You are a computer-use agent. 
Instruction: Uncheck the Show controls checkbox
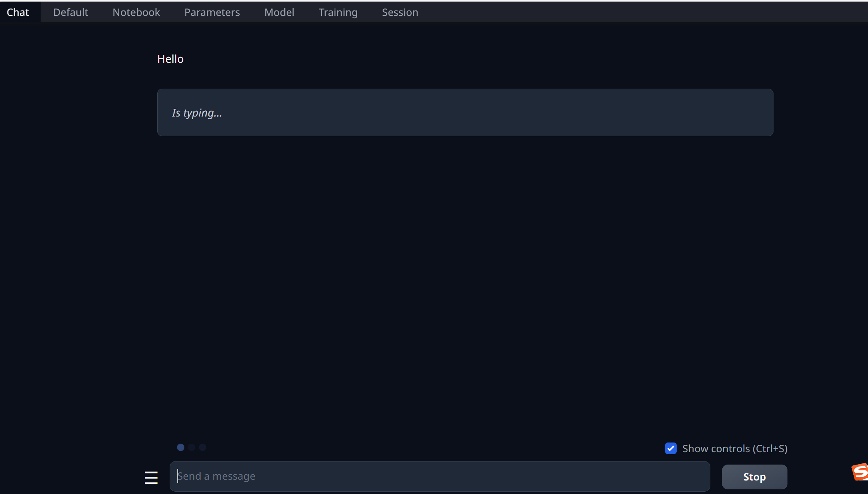click(x=671, y=448)
